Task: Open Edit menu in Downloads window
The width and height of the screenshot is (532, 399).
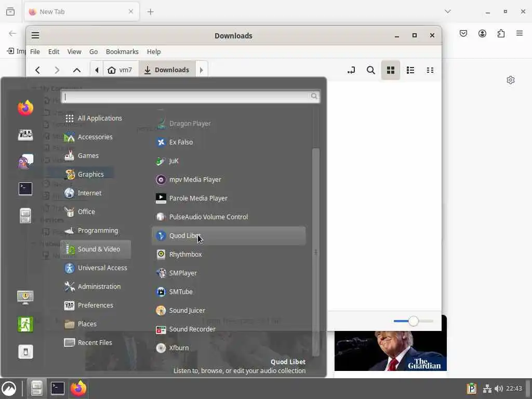Action: [x=54, y=51]
